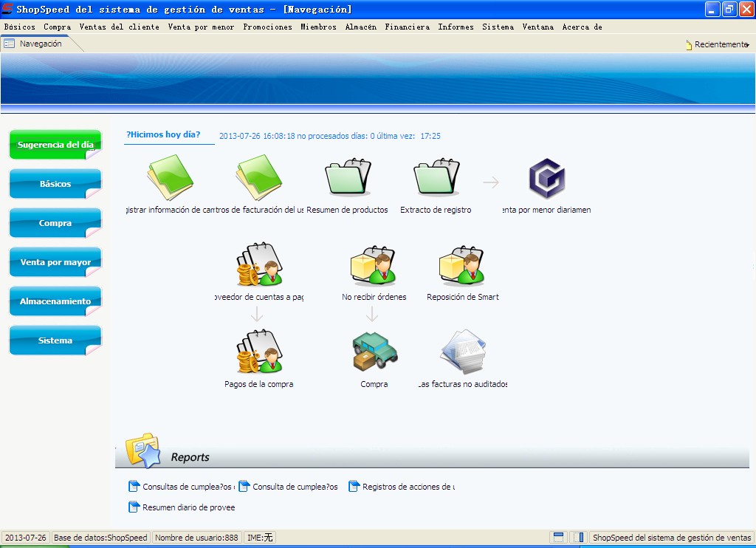Image resolution: width=756 pixels, height=548 pixels.
Task: Click the Recientemente document icon
Action: 689,45
